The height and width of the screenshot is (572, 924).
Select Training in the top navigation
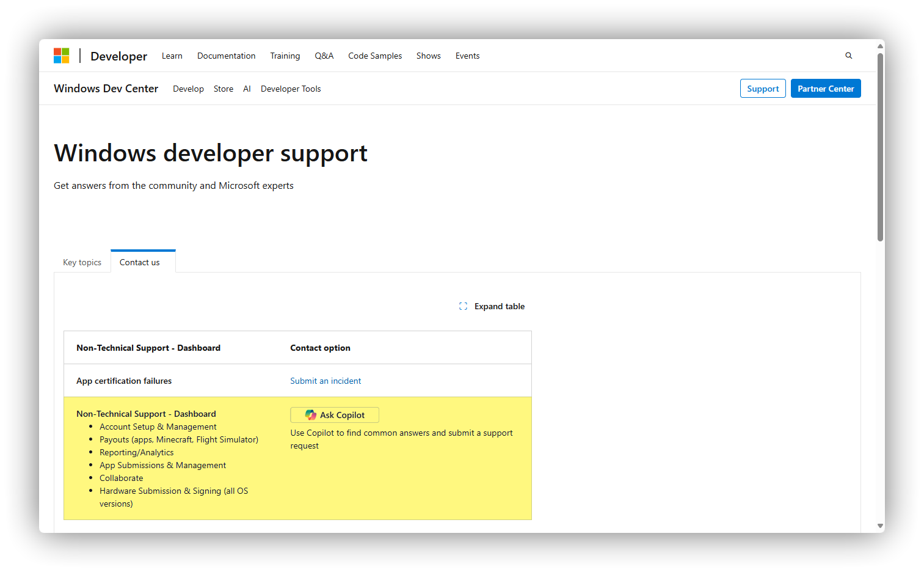[285, 56]
